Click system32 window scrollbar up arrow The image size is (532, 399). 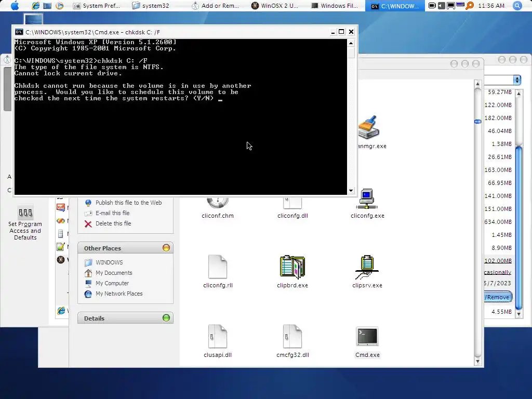pos(478,84)
